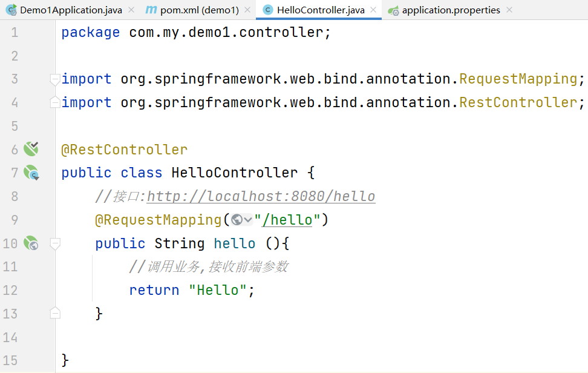Switch to the Demo1Application.java tab
Viewport: 588px width, 373px height.
[71, 10]
